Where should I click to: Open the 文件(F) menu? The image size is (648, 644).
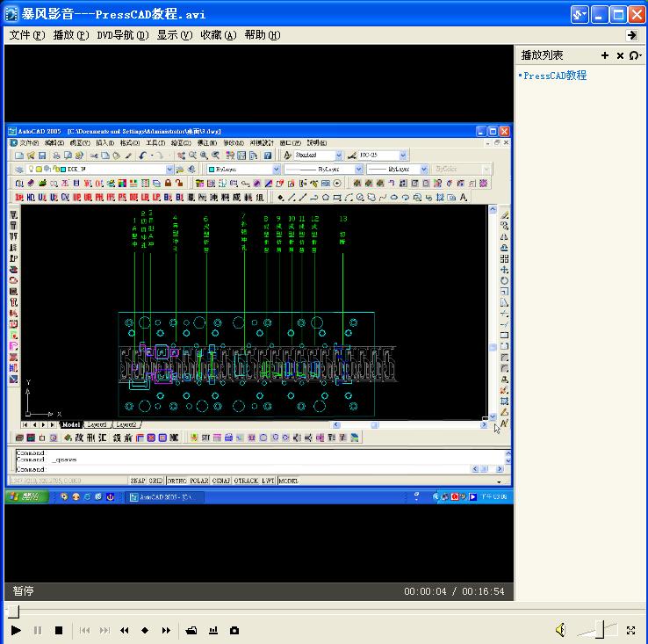27,35
